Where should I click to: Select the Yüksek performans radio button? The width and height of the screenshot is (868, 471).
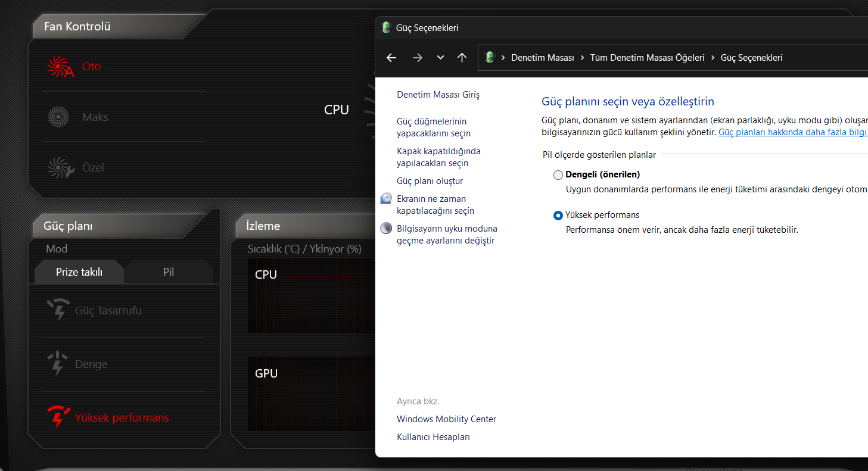tap(558, 216)
